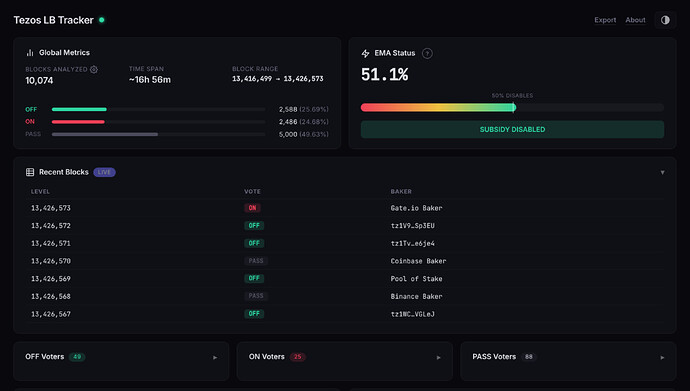Click PASS vote badge for Binance Baker
The image size is (690, 391).
256,296
